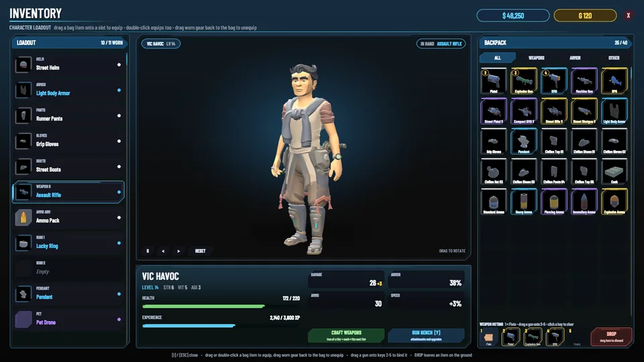Select the Pendant loadout slot
Viewport: 644px width, 362px height.
(68, 294)
